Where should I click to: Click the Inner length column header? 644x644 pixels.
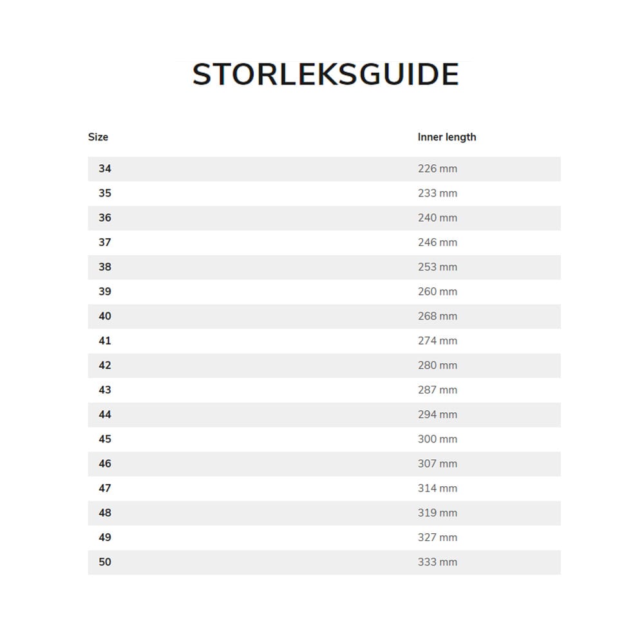(447, 137)
